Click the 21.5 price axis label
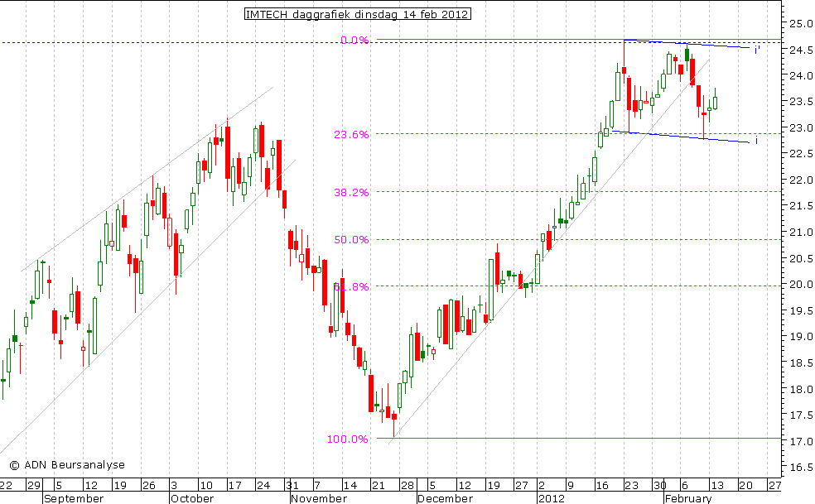This screenshot has height=504, width=815. 801,206
